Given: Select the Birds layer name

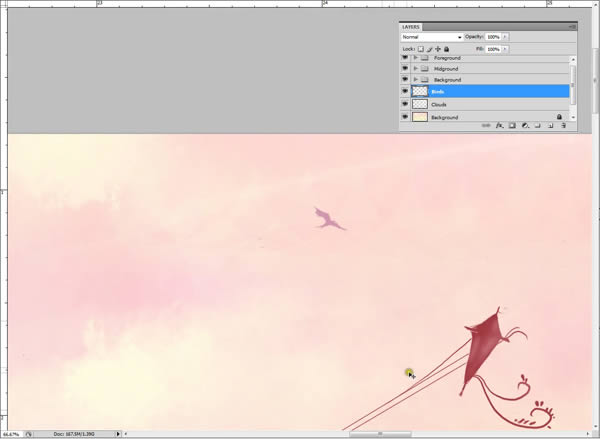Looking at the screenshot, I should click(437, 92).
